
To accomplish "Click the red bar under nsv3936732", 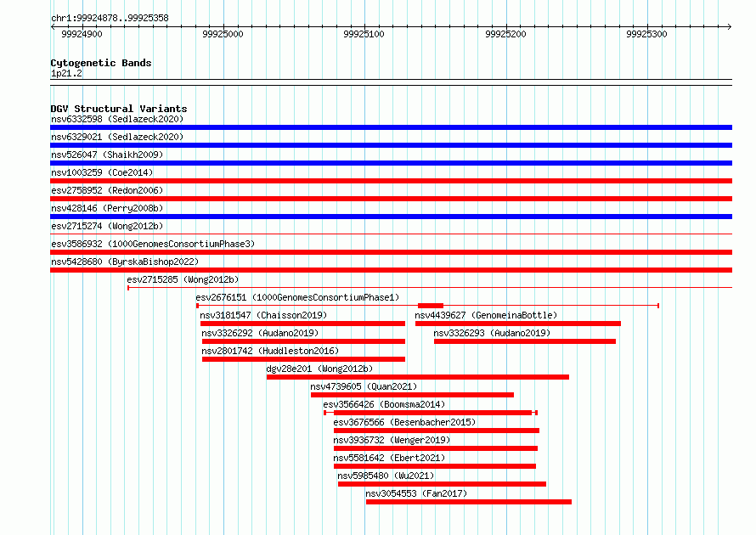I will tap(436, 448).
